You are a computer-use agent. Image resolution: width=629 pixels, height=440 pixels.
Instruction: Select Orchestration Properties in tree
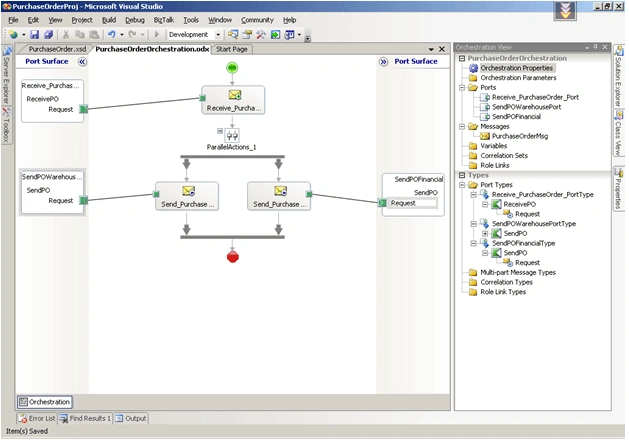[516, 68]
